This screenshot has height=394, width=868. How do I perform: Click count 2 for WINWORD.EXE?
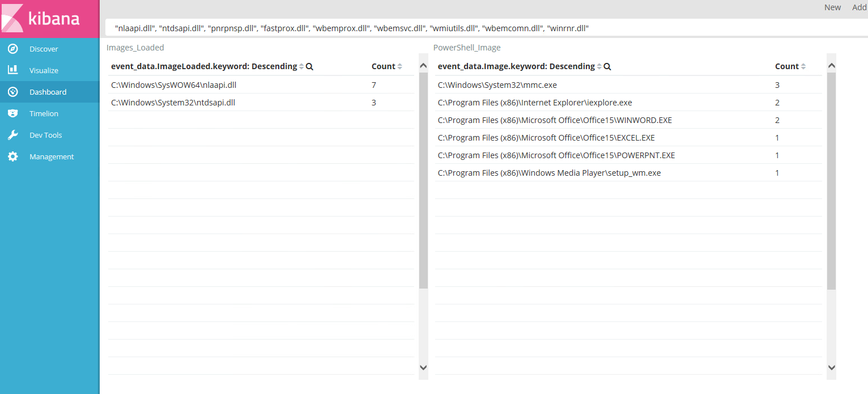point(777,120)
